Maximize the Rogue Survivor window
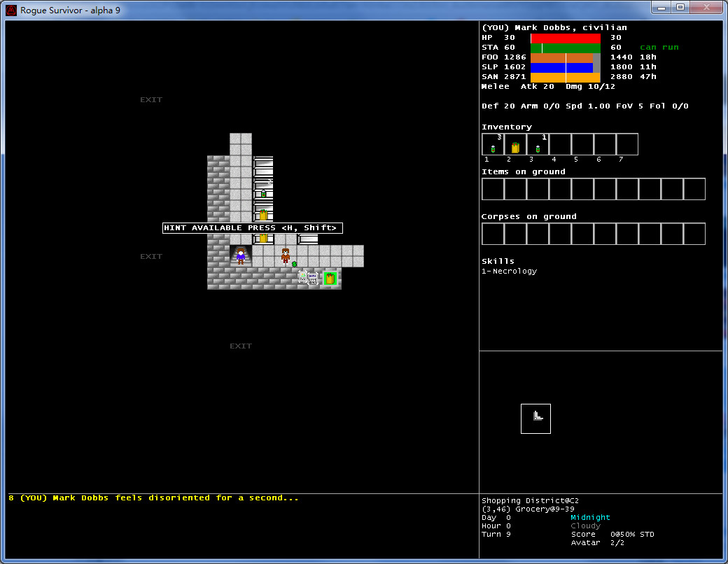 point(680,7)
